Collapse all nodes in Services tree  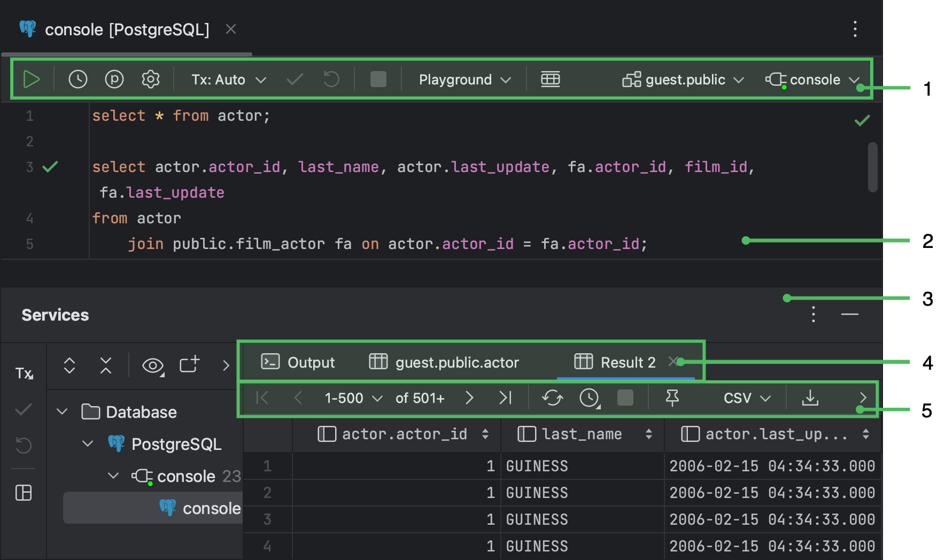105,365
